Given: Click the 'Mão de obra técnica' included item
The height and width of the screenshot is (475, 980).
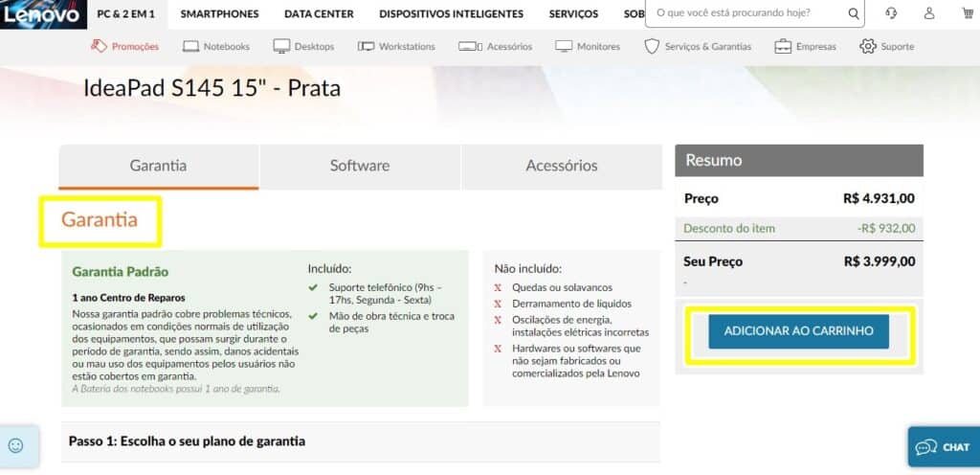Looking at the screenshot, I should click(391, 322).
